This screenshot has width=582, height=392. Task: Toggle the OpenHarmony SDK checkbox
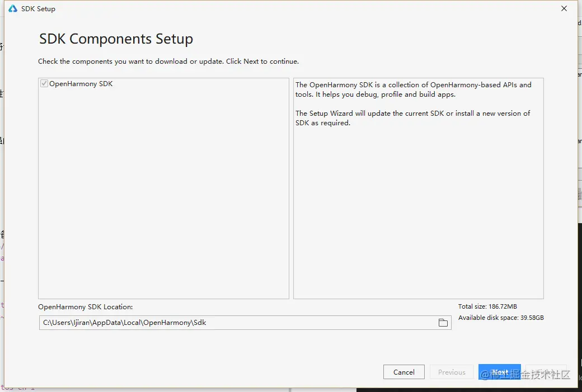coord(44,83)
